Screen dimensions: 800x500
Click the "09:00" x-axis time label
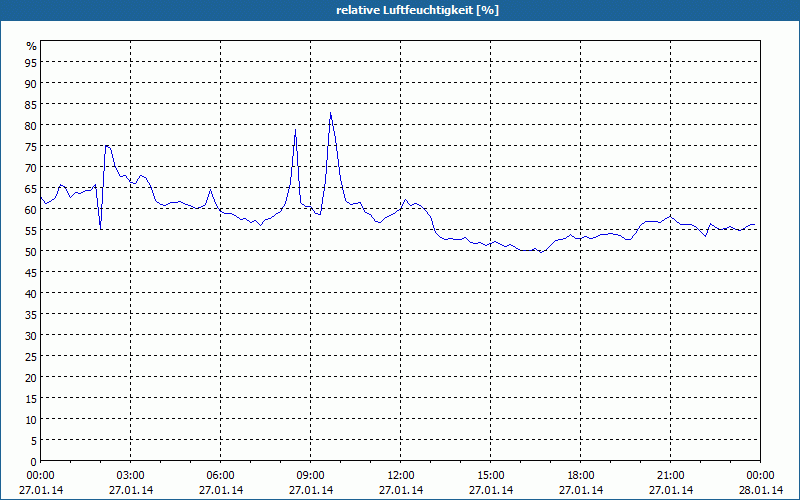click(311, 476)
